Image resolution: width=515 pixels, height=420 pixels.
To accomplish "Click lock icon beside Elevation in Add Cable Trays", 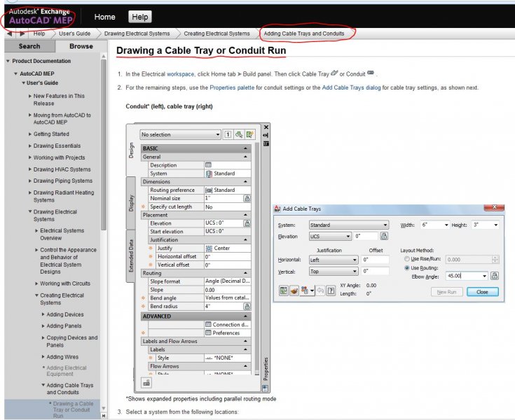I will tap(384, 236).
